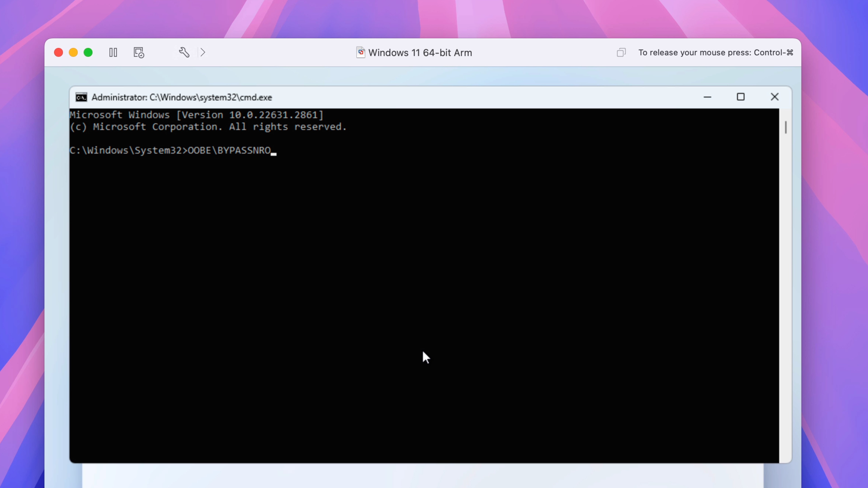Open the snapshots manager icon
868x488 pixels.
pyautogui.click(x=139, y=53)
